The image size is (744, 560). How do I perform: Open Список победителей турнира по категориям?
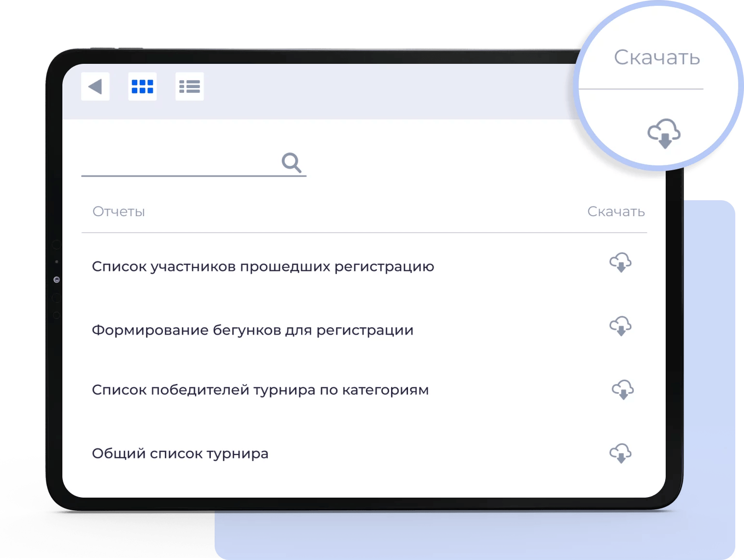coord(261,390)
